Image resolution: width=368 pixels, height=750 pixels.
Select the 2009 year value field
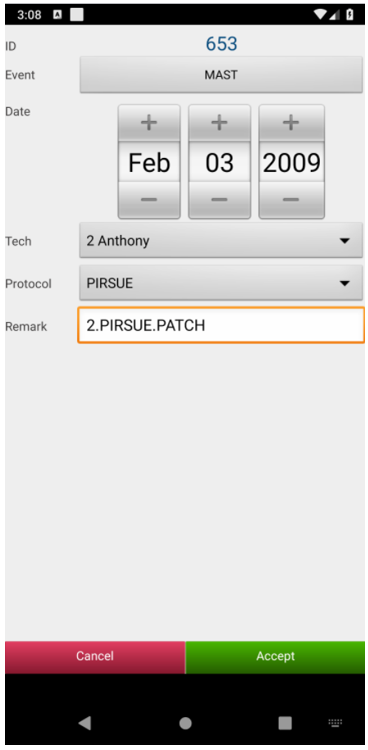(291, 162)
